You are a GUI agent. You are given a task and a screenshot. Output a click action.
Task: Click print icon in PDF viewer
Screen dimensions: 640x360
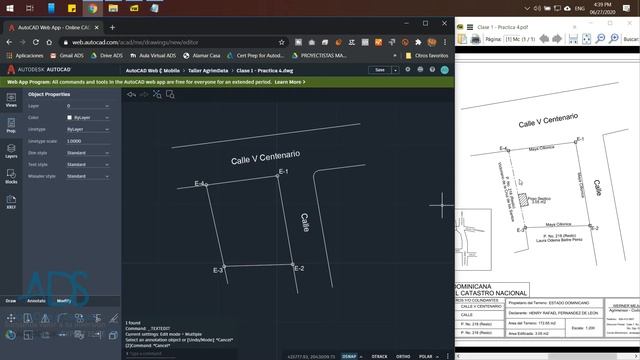point(476,39)
